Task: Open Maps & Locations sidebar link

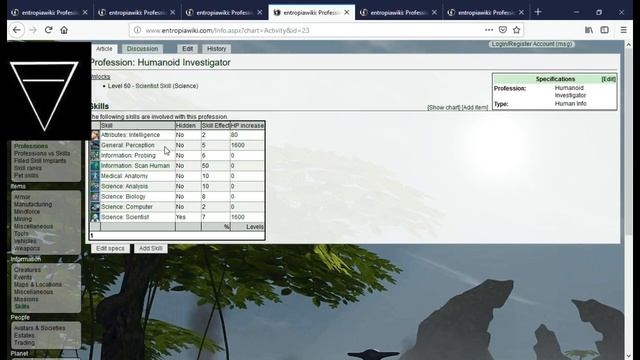Action: [38, 284]
